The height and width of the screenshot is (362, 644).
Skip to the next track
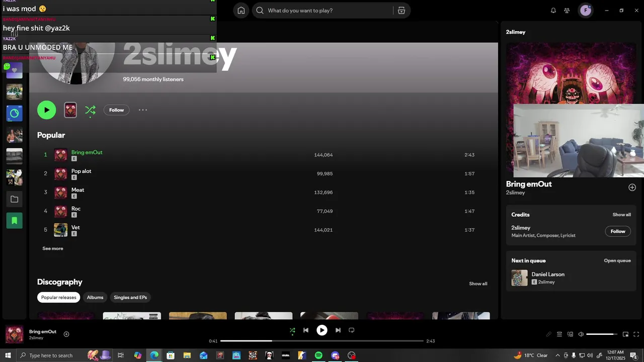[x=338, y=330]
